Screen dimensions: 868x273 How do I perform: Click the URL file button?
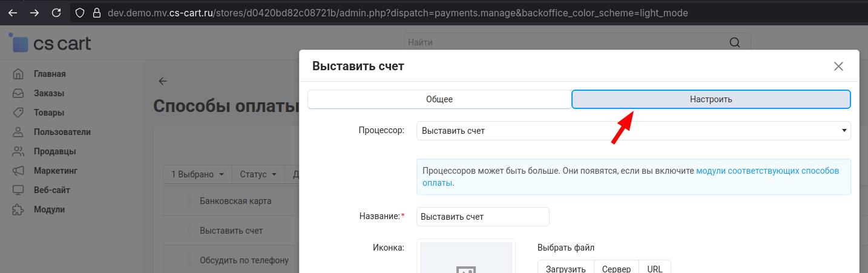coord(655,269)
